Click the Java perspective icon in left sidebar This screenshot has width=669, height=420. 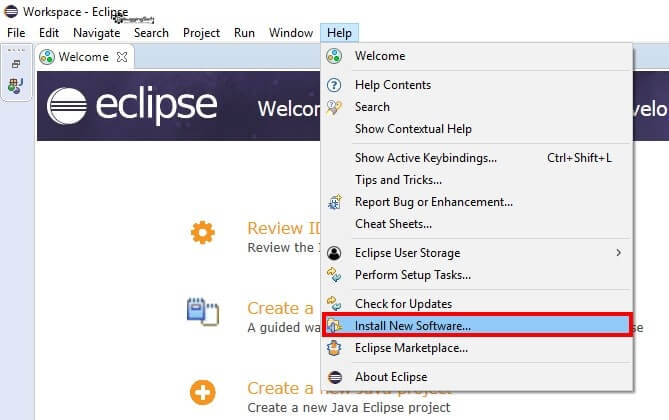16,86
